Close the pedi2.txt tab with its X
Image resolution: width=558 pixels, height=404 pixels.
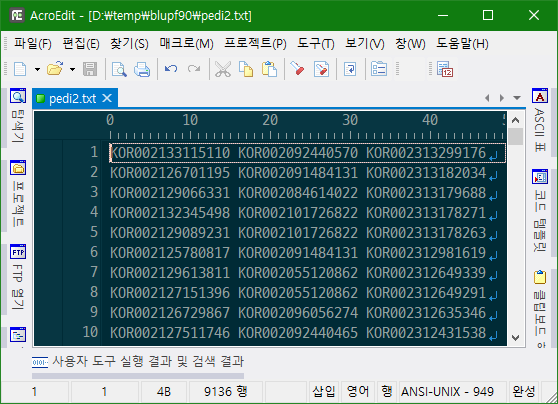tap(107, 98)
